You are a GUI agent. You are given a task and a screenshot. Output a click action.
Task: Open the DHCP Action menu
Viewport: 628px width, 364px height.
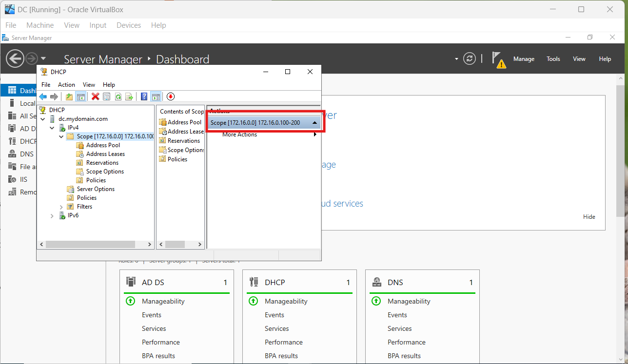67,85
